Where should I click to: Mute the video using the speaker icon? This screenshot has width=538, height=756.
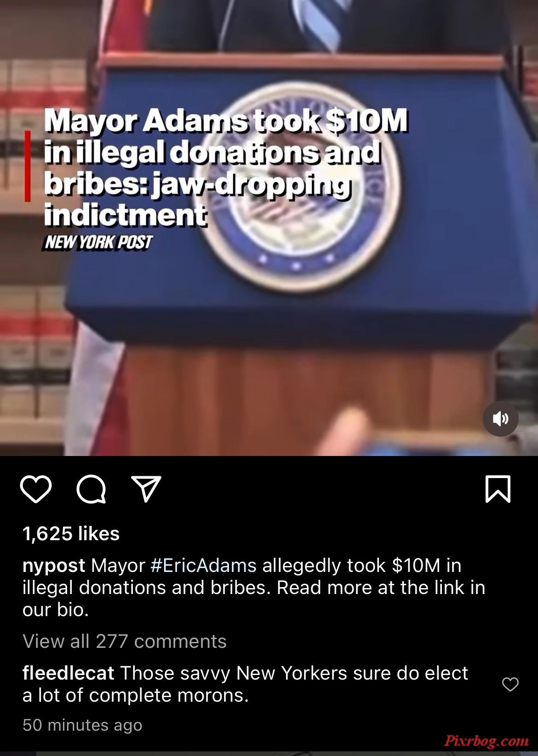pyautogui.click(x=501, y=418)
